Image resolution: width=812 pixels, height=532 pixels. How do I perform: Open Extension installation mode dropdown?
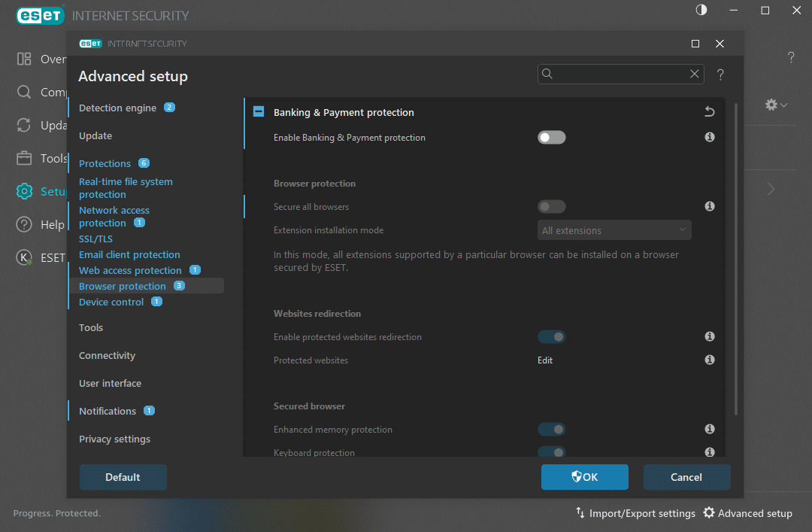pos(614,230)
